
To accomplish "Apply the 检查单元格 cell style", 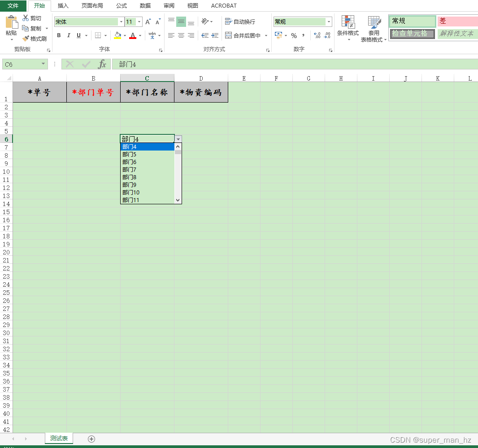I will pyautogui.click(x=413, y=34).
